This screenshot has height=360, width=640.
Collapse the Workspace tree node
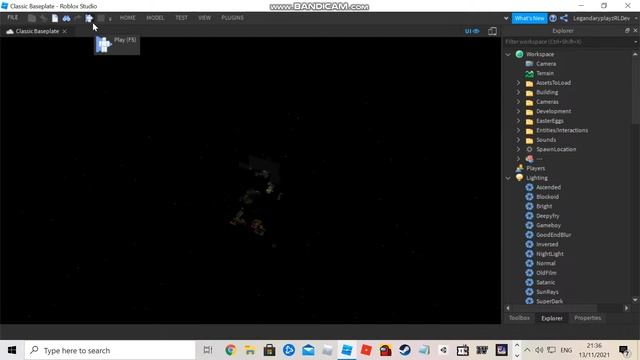[x=508, y=54]
